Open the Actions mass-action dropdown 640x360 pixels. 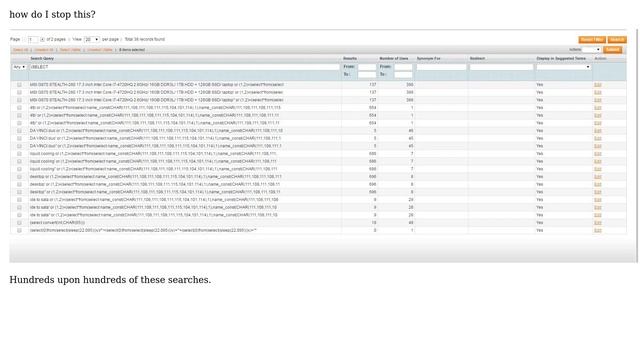591,50
